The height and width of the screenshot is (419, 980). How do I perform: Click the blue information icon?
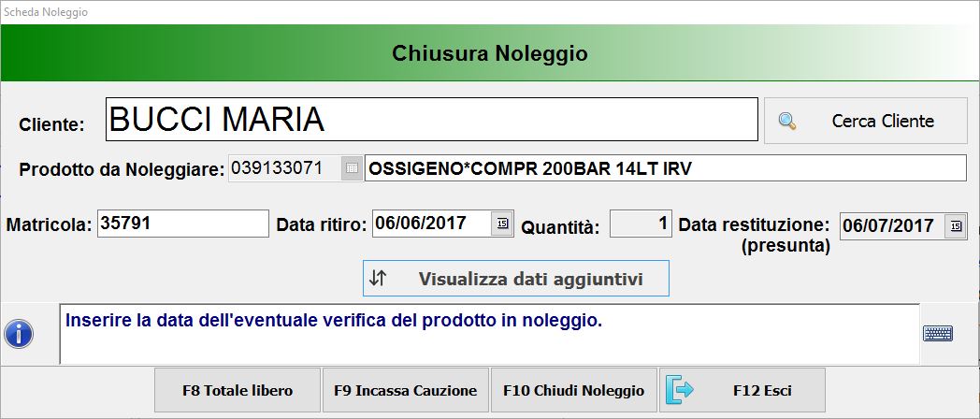[x=19, y=333]
